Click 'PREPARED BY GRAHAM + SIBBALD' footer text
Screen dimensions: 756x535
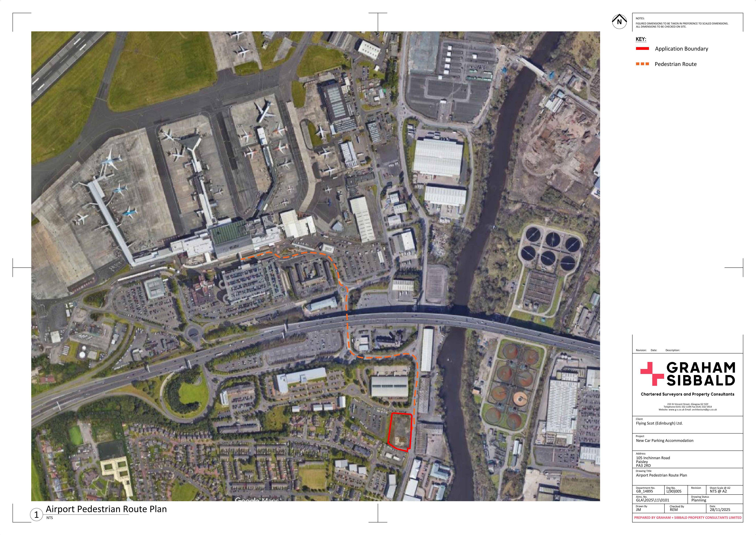pyautogui.click(x=688, y=517)
